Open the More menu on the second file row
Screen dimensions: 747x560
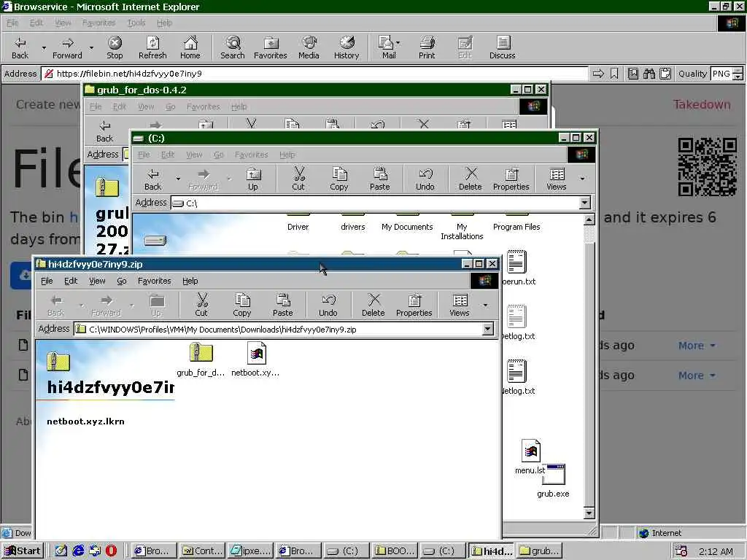click(697, 376)
